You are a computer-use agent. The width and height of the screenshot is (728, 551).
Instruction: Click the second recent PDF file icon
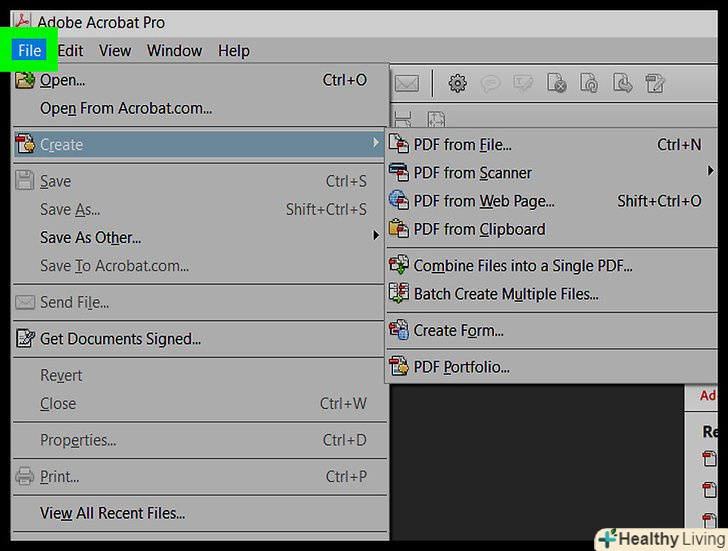coord(709,489)
